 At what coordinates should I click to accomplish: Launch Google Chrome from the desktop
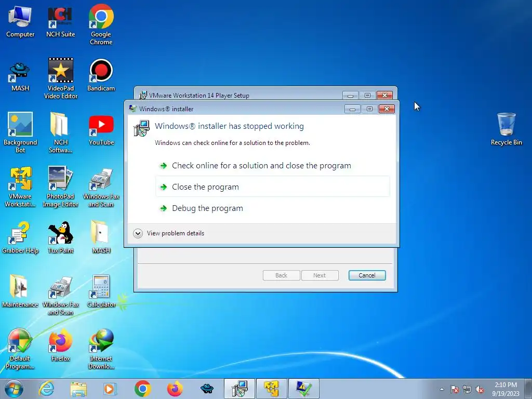pyautogui.click(x=101, y=25)
